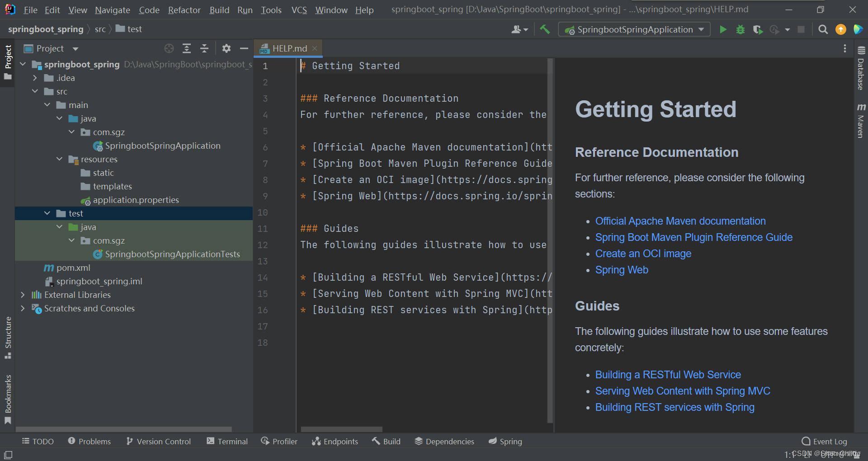
Task: Click Select Opened File crosshair icon
Action: 169,48
